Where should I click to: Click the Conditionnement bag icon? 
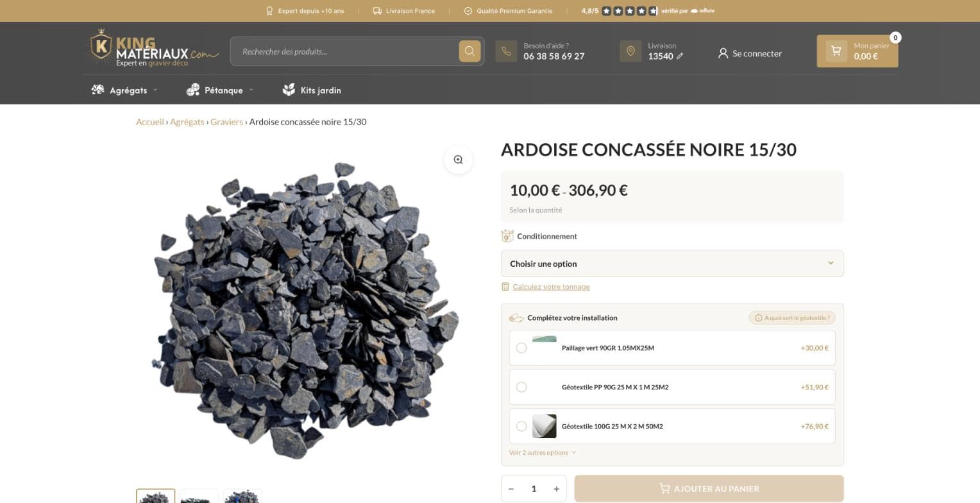point(507,236)
